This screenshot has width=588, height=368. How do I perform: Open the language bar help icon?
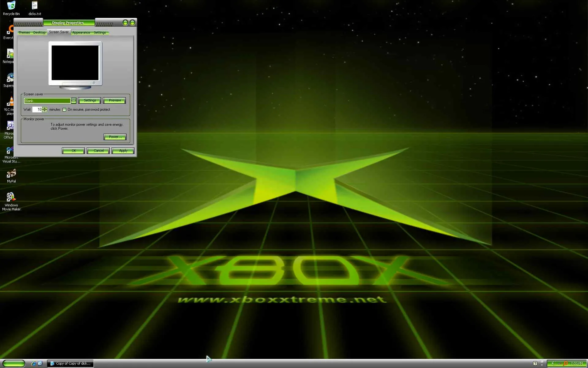(x=535, y=363)
